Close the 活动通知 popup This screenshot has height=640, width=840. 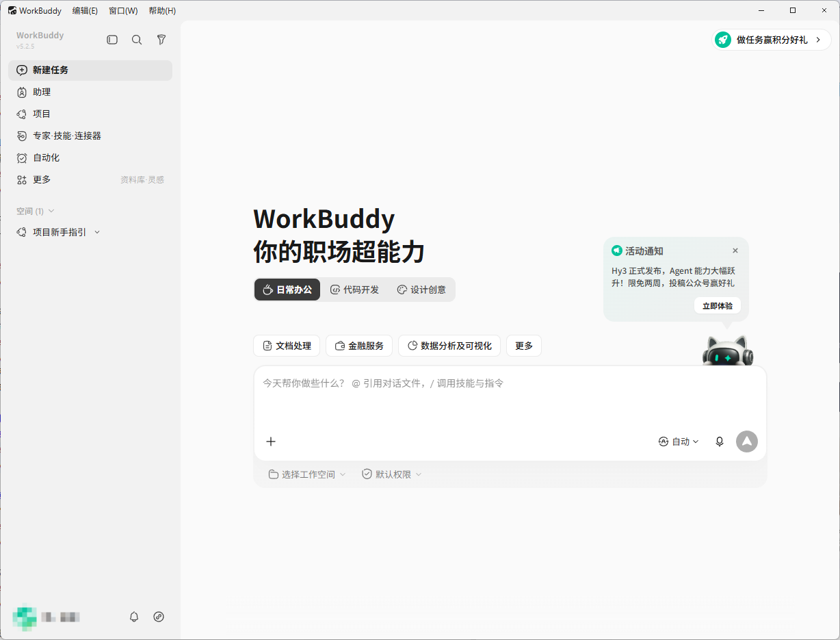coord(735,251)
